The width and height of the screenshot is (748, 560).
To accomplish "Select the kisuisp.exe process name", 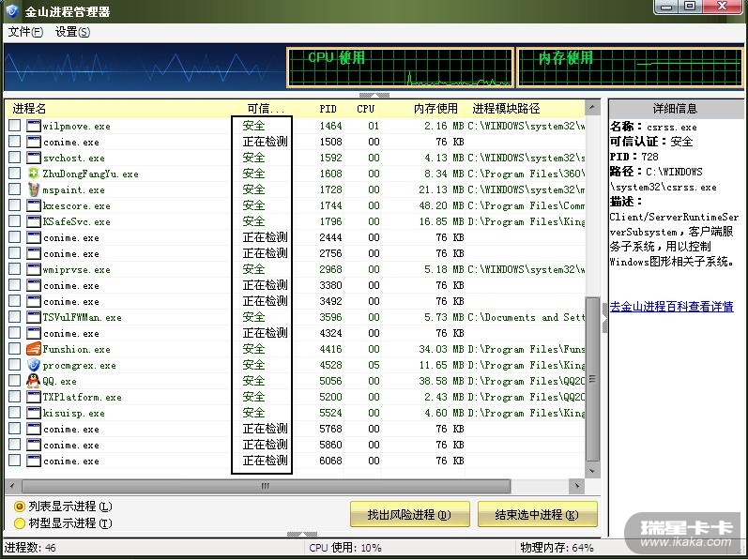I will [73, 414].
